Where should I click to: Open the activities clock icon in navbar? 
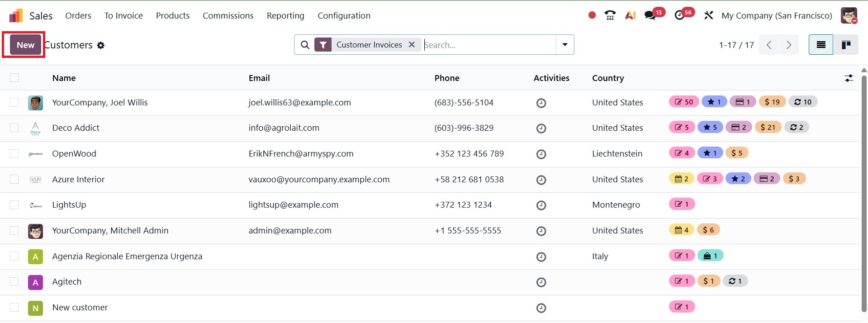point(679,15)
